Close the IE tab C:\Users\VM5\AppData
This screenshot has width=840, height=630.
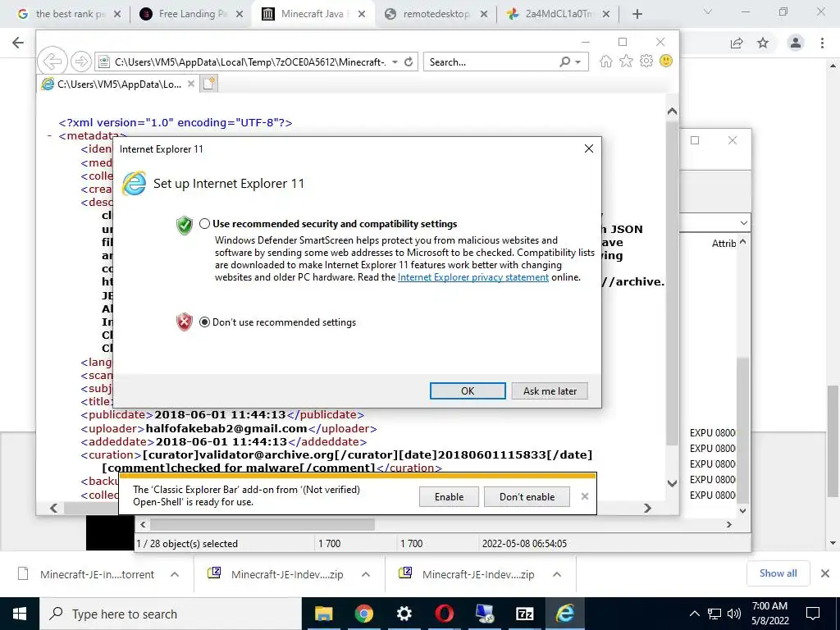(190, 84)
